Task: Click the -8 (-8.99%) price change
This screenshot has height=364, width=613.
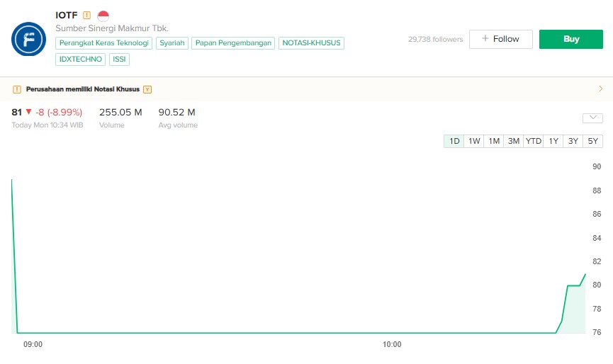Action: [59, 113]
